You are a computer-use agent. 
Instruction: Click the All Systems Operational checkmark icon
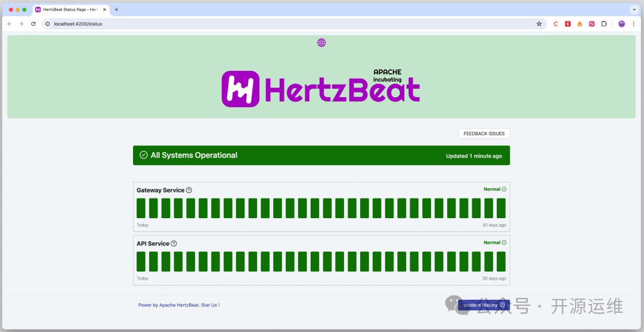[143, 155]
